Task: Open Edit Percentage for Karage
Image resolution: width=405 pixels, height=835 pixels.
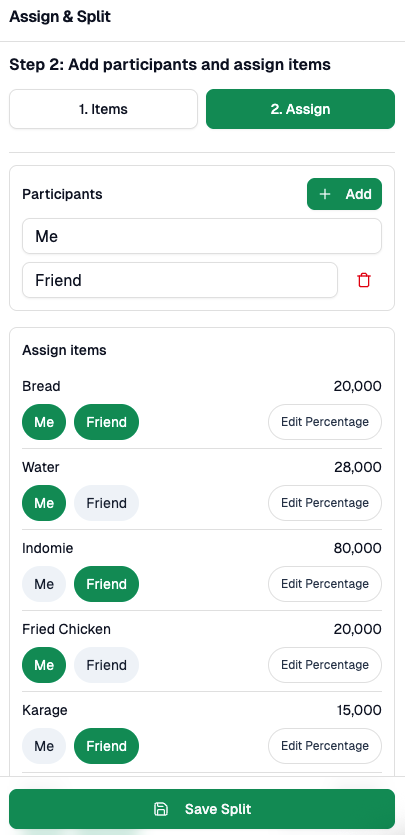Action: click(325, 746)
